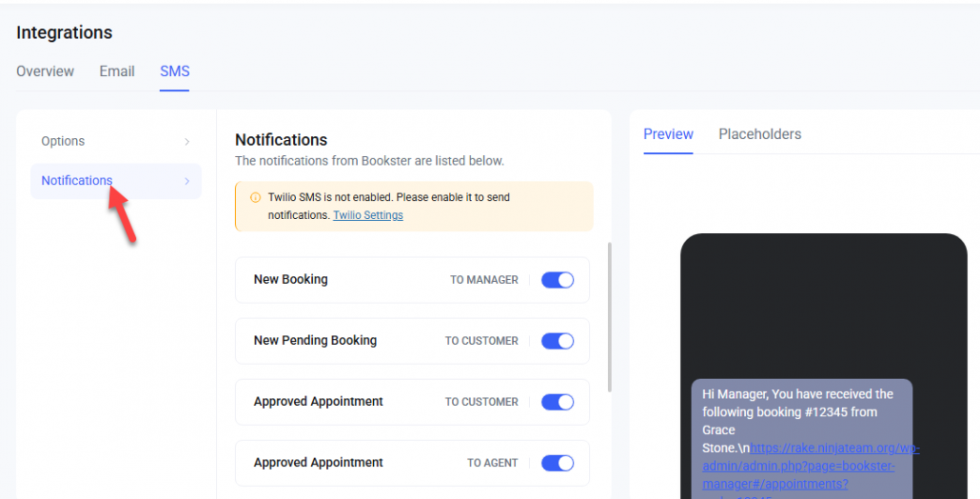The width and height of the screenshot is (980, 499).
Task: Select the SMS tab
Action: [x=174, y=71]
